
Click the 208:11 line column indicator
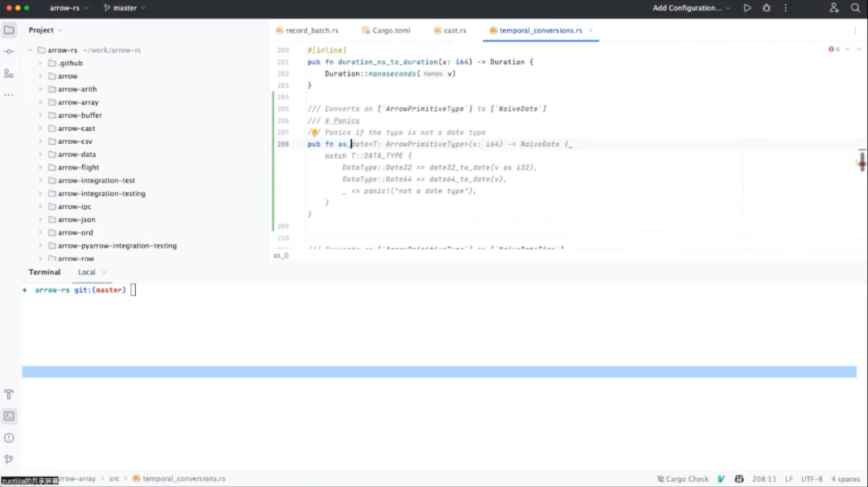coord(764,479)
